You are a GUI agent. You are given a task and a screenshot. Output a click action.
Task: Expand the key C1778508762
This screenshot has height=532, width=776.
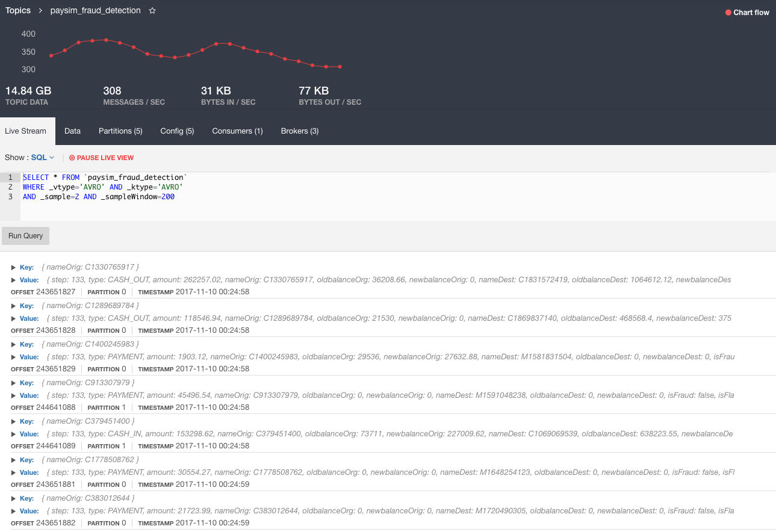point(13,459)
